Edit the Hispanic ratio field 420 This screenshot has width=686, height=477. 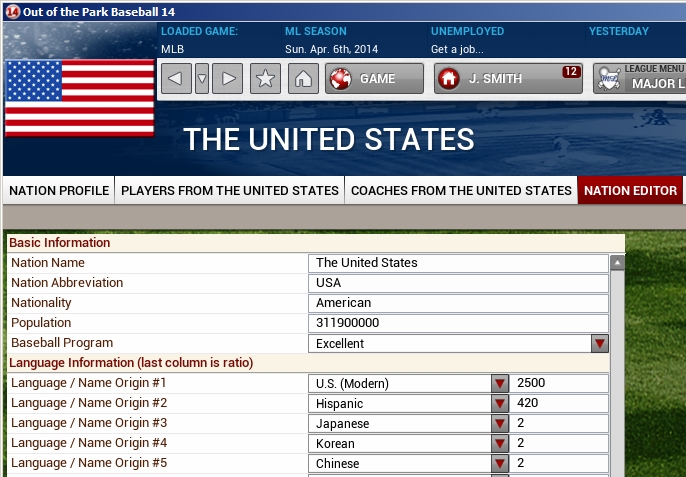(x=559, y=403)
